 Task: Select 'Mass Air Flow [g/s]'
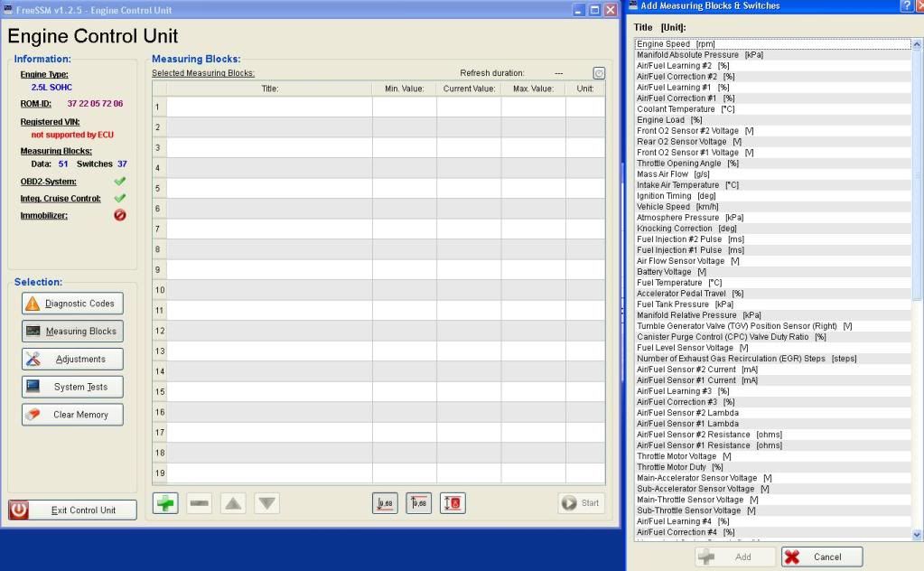772,173
